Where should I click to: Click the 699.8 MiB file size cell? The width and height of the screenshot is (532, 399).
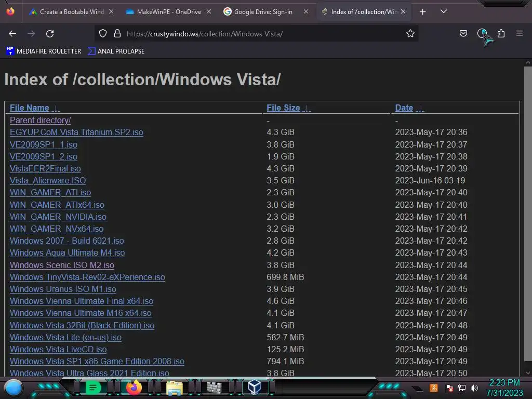[285, 277]
